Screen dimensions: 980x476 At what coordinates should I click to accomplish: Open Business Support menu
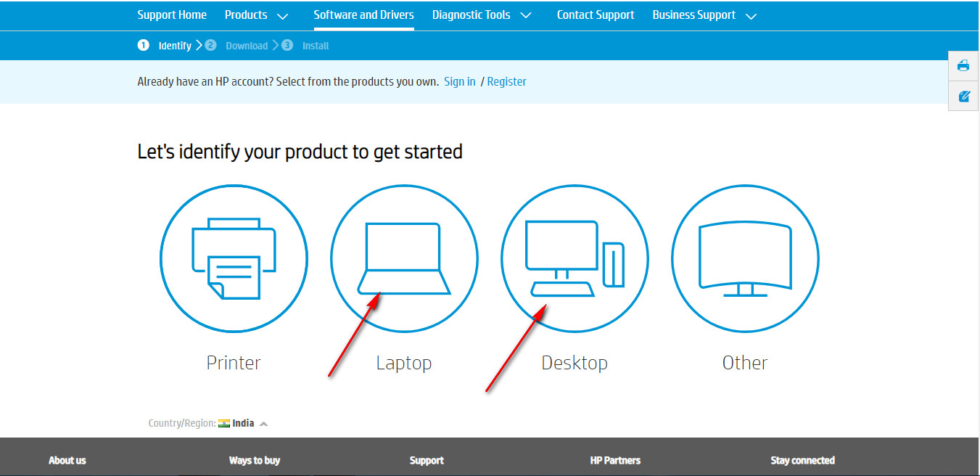694,15
